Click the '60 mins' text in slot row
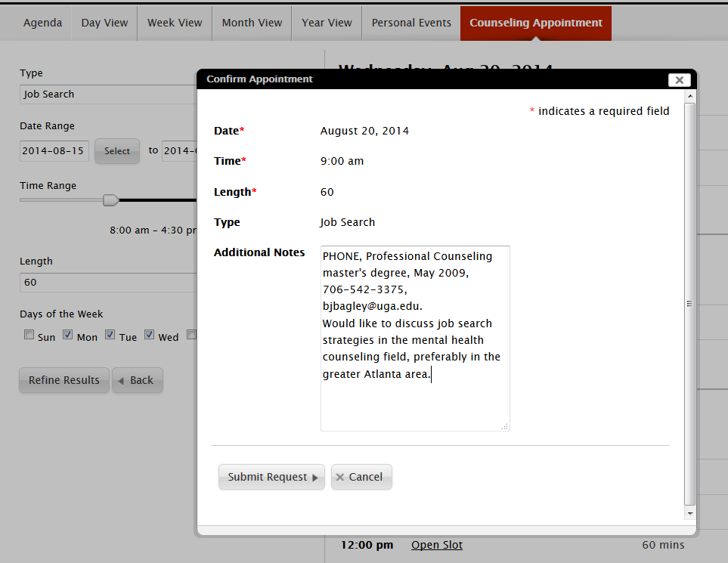Image resolution: width=728 pixels, height=563 pixels. [663, 545]
